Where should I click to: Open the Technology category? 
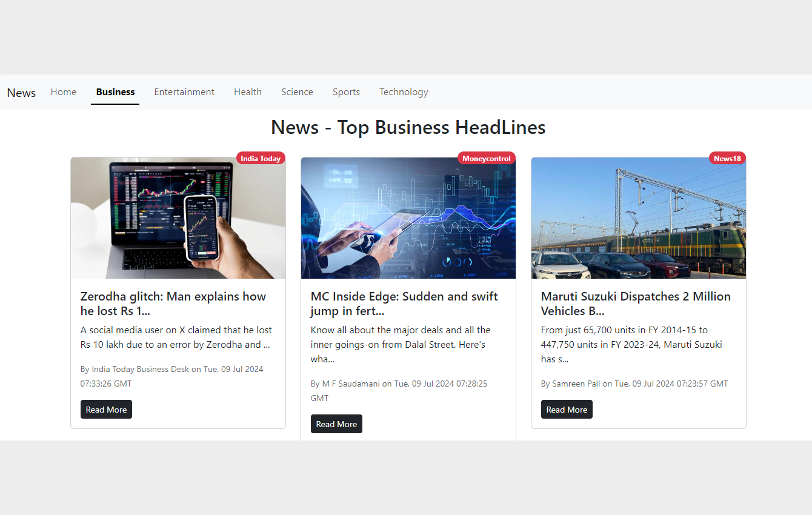point(404,92)
